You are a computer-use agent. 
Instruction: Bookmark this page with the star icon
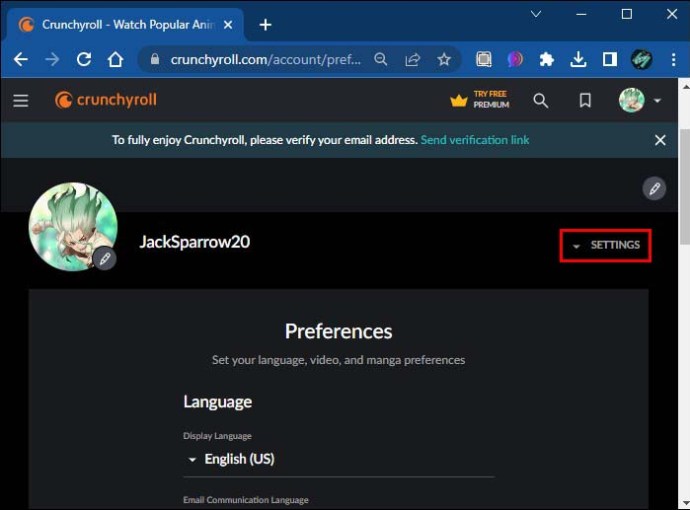click(444, 59)
